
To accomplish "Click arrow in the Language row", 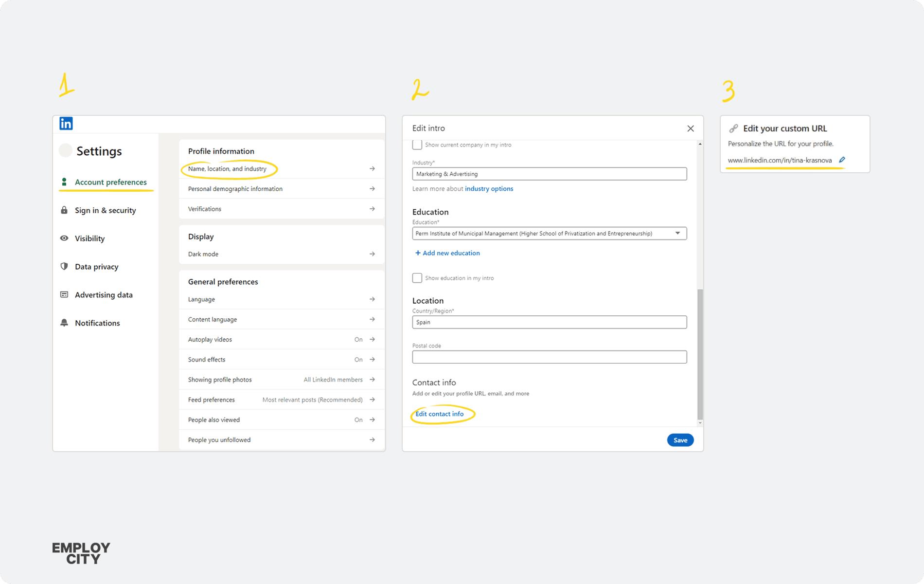I will tap(372, 299).
